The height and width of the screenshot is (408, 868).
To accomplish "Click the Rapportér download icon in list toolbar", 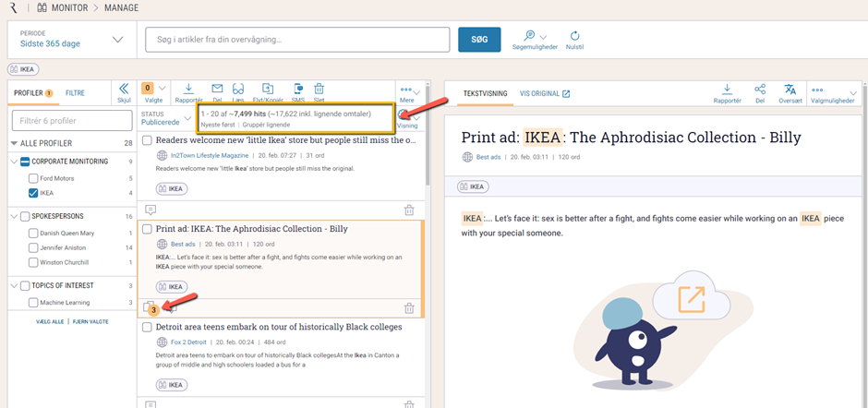I will (188, 89).
